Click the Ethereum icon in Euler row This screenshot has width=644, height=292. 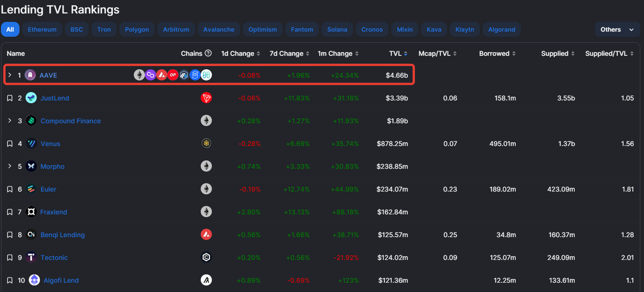click(206, 189)
